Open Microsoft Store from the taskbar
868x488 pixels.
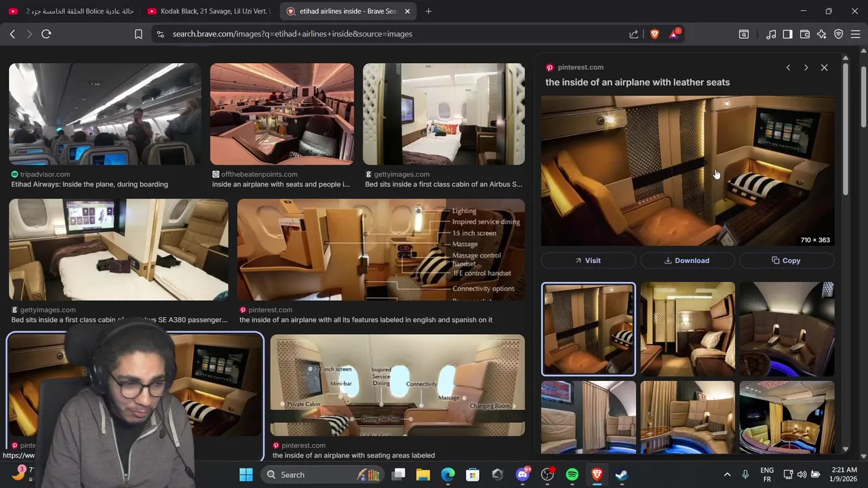pyautogui.click(x=473, y=474)
